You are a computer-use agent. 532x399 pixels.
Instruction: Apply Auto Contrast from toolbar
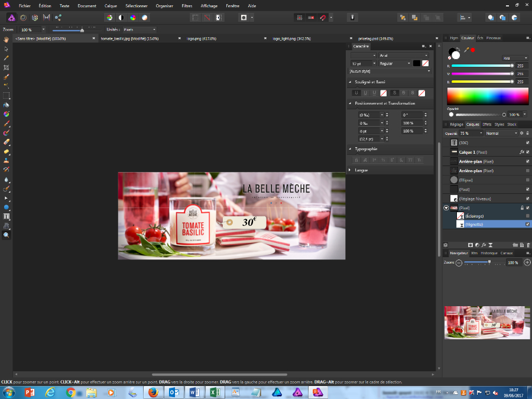pos(121,18)
